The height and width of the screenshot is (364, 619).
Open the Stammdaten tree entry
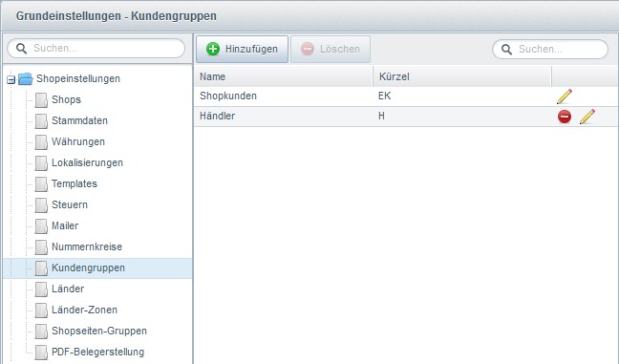pos(79,120)
